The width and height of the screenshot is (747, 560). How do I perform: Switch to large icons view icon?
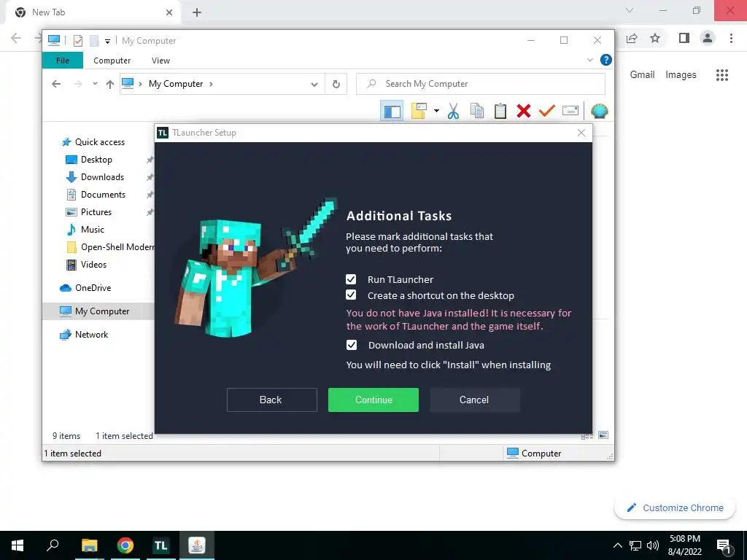tap(603, 435)
